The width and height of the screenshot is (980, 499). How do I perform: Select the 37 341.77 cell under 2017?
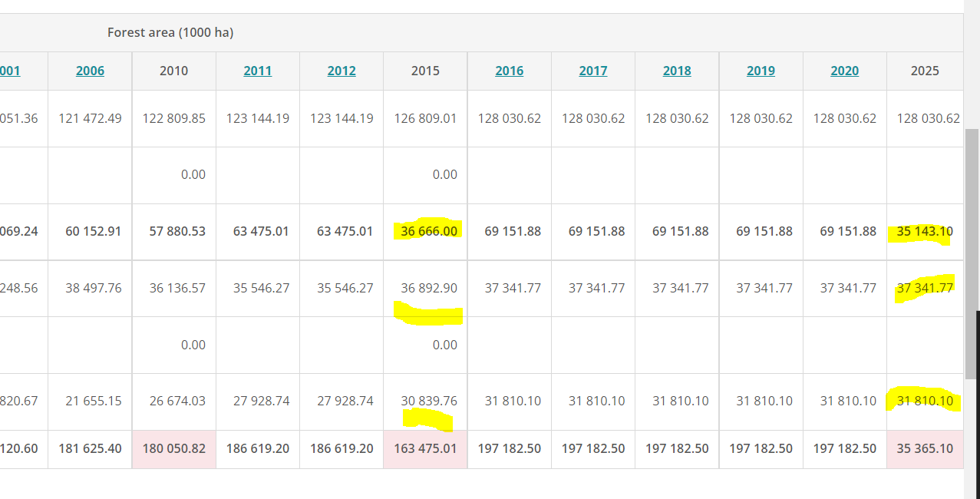coord(593,288)
